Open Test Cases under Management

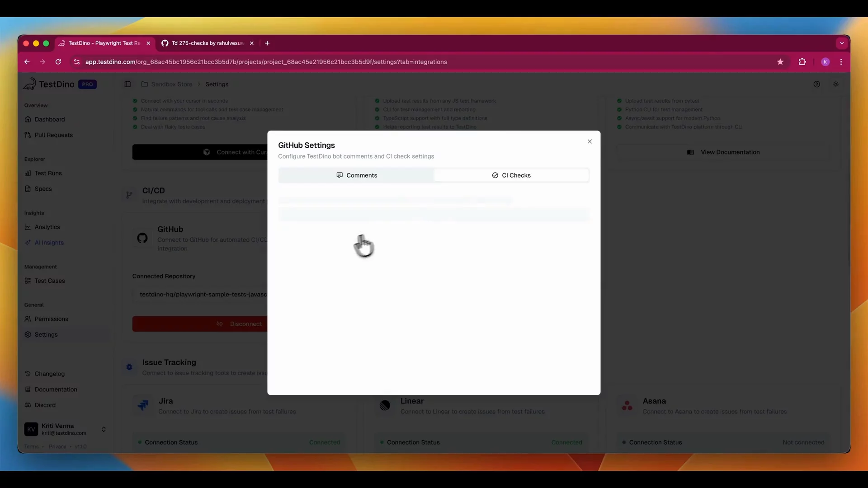pyautogui.click(x=50, y=281)
